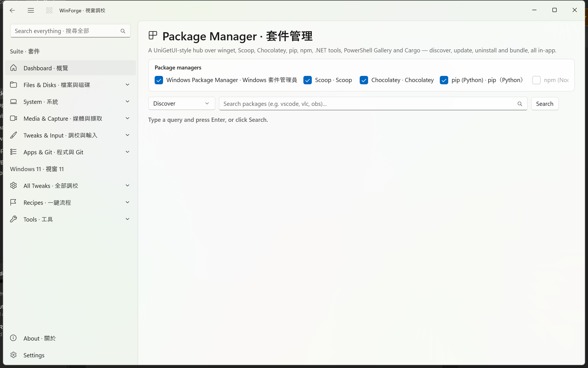This screenshot has width=588, height=368.
Task: Expand All Tweaks chevron
Action: [x=127, y=186]
